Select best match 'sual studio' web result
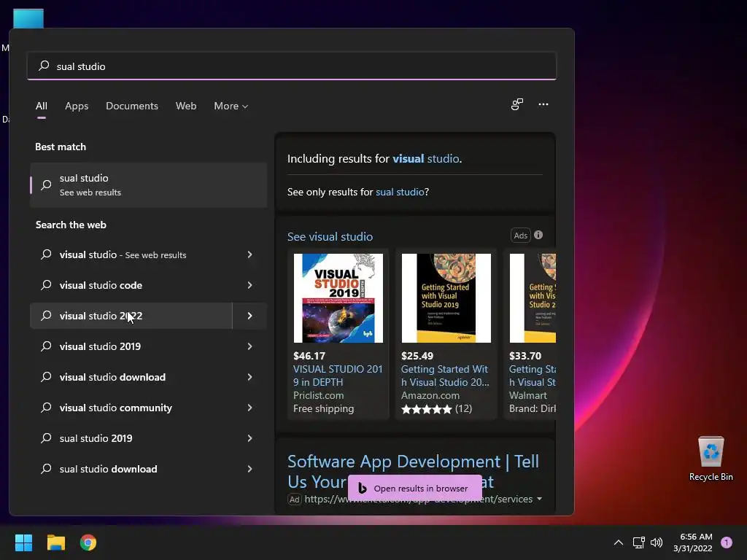 tap(149, 184)
